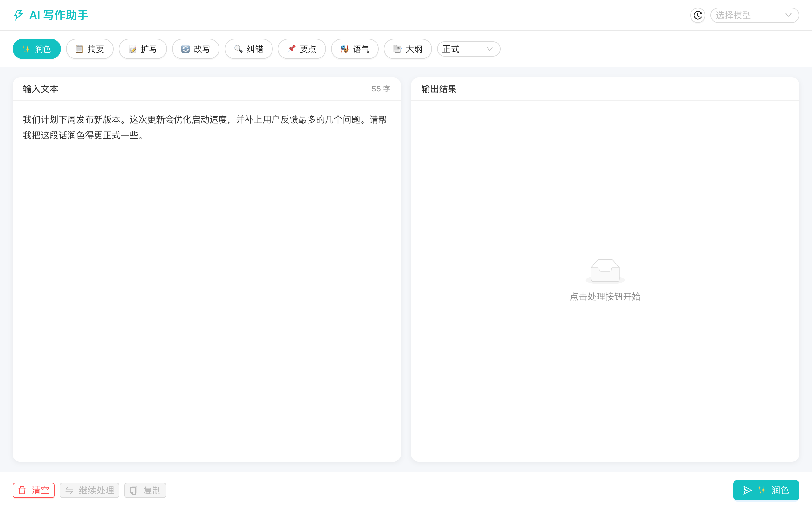
Task: Click the AI 写作助手 title
Action: pyautogui.click(x=59, y=15)
